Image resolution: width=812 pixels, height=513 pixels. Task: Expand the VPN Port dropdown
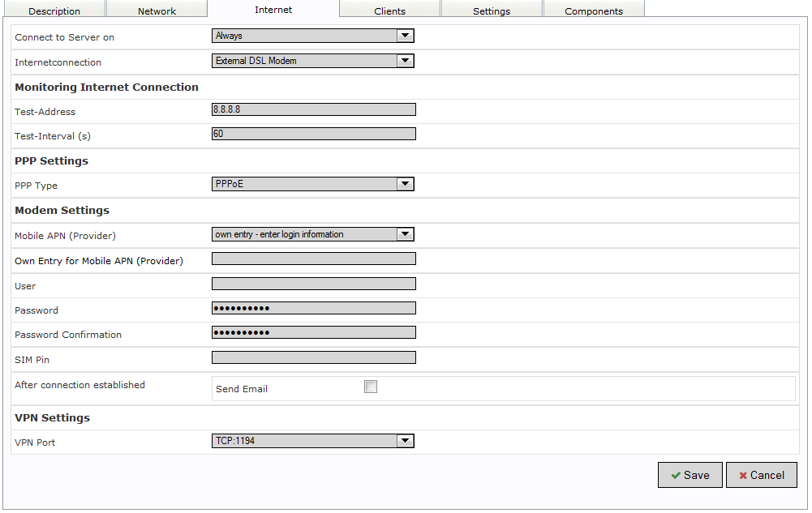coord(312,441)
